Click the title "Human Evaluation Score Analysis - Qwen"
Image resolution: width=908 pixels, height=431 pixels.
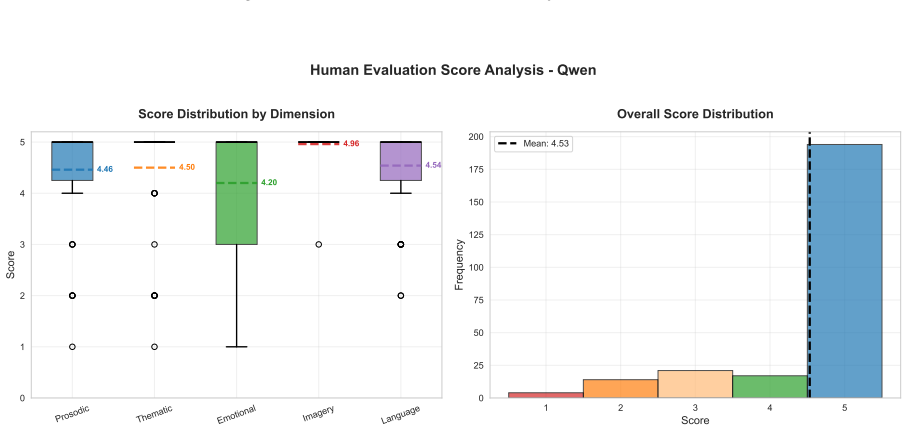[453, 70]
